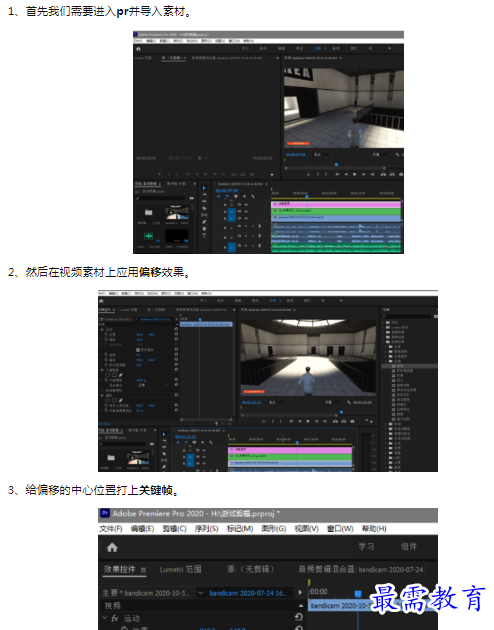Viewport: 494px width, 630px height.
Task: Open 文件(F) menu in step 3 screenshot
Action: point(111,529)
